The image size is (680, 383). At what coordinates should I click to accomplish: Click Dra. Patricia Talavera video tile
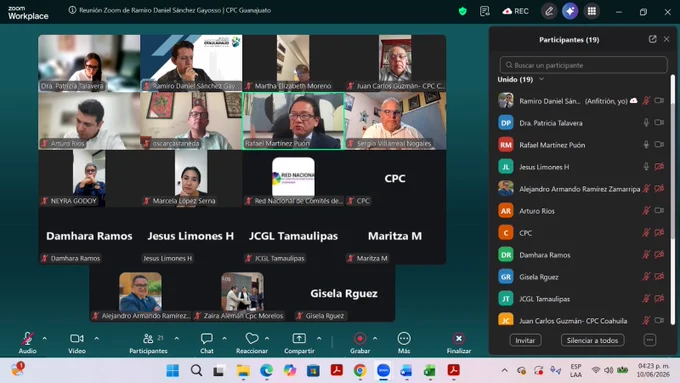pyautogui.click(x=89, y=63)
